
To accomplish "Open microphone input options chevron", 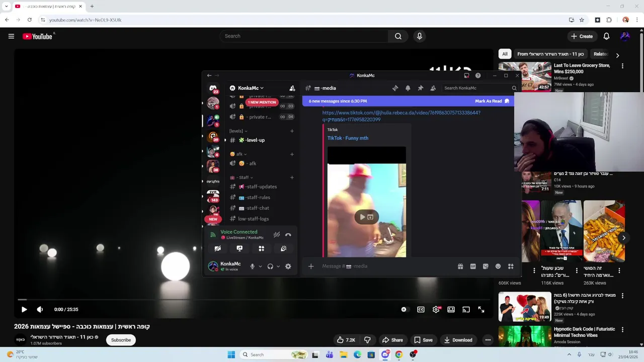I will pyautogui.click(x=260, y=266).
